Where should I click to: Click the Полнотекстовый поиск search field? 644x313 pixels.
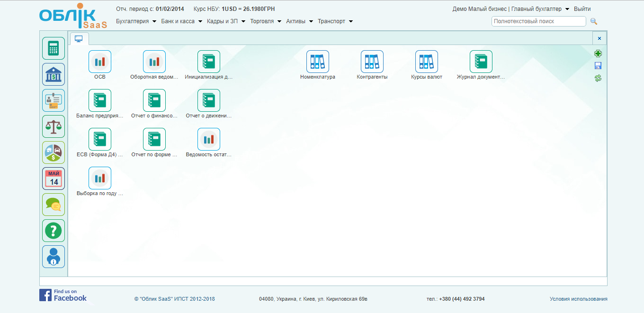point(538,21)
